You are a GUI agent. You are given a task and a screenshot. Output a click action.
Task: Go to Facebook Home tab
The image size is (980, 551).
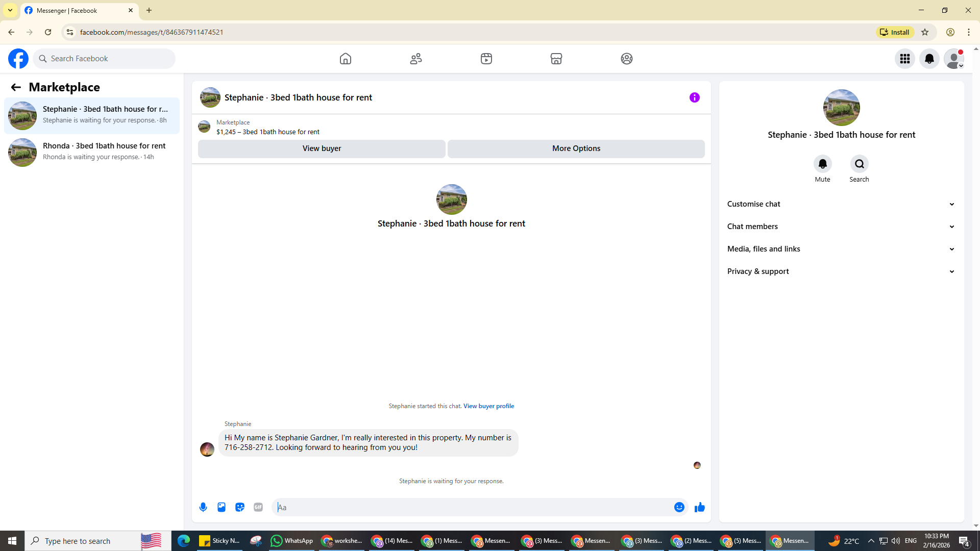click(x=346, y=59)
